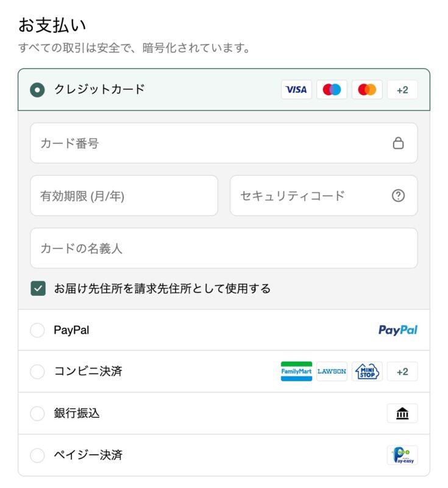448x488 pixels.
Task: Uncheck use shipping address as billing checkbox
Action: 38,289
